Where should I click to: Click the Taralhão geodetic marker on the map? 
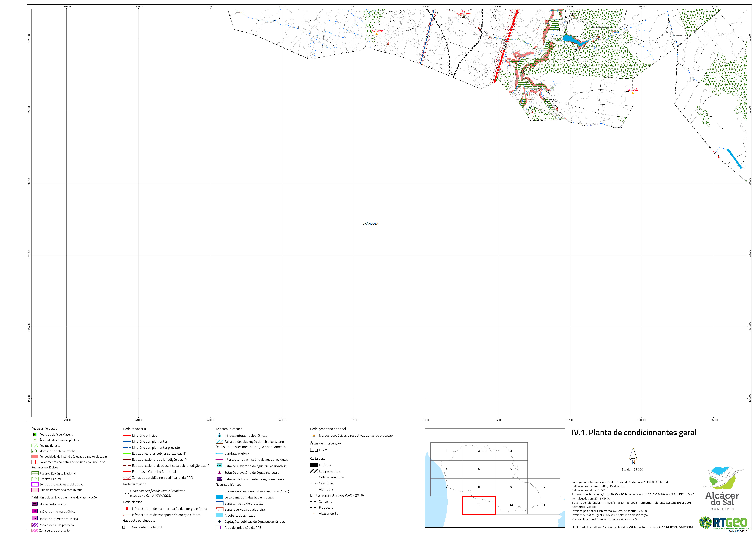tap(632, 93)
